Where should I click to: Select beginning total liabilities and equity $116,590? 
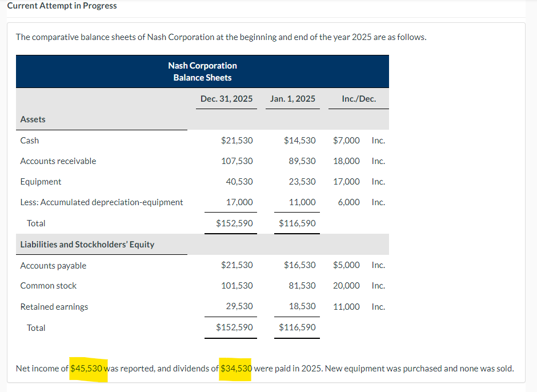(297, 327)
